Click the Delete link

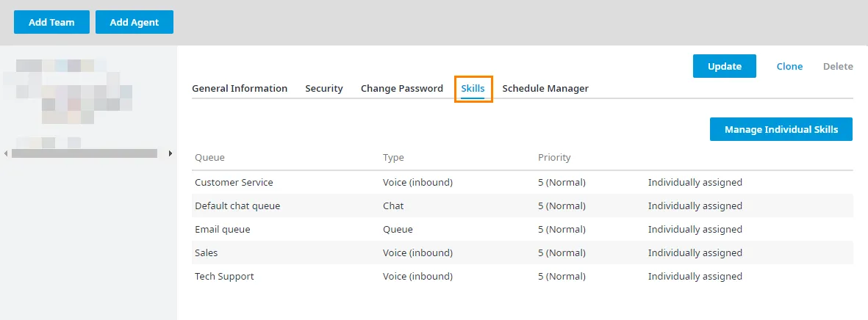[x=838, y=66]
